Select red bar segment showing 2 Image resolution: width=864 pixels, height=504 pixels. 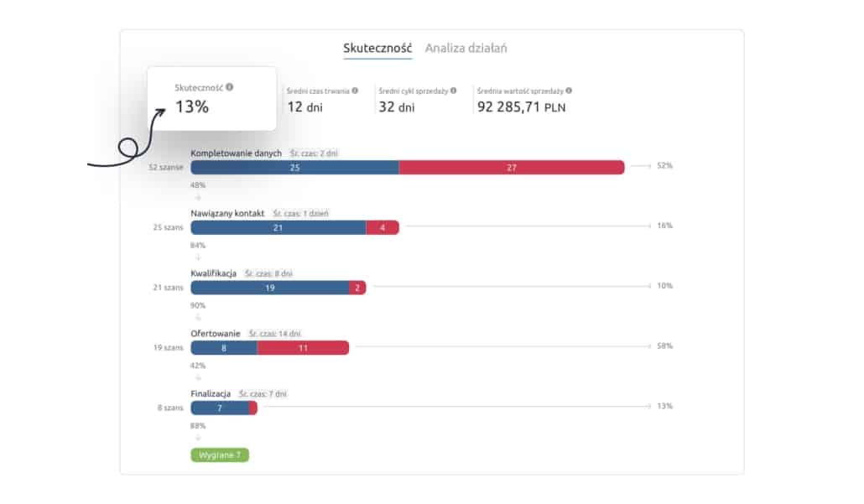(357, 288)
